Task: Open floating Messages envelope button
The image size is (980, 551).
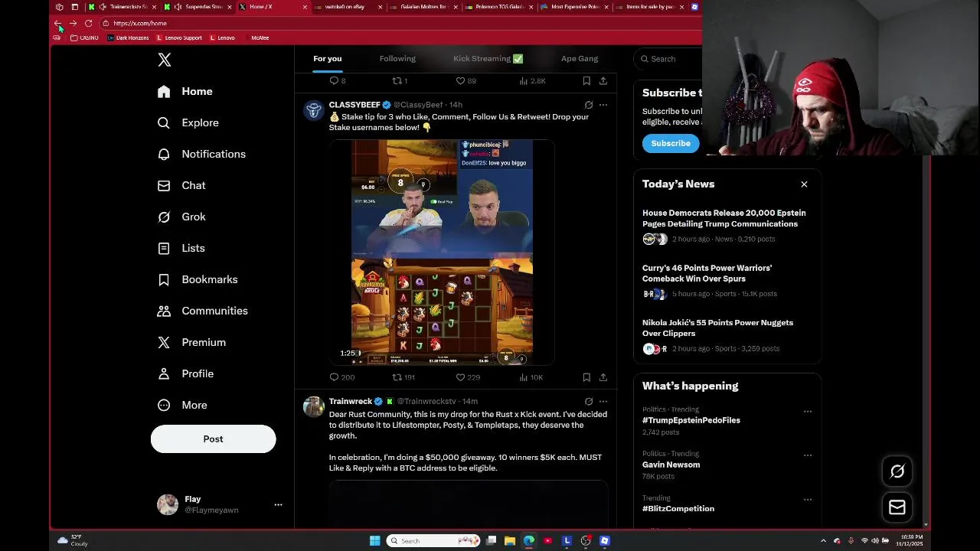Action: pos(897,507)
